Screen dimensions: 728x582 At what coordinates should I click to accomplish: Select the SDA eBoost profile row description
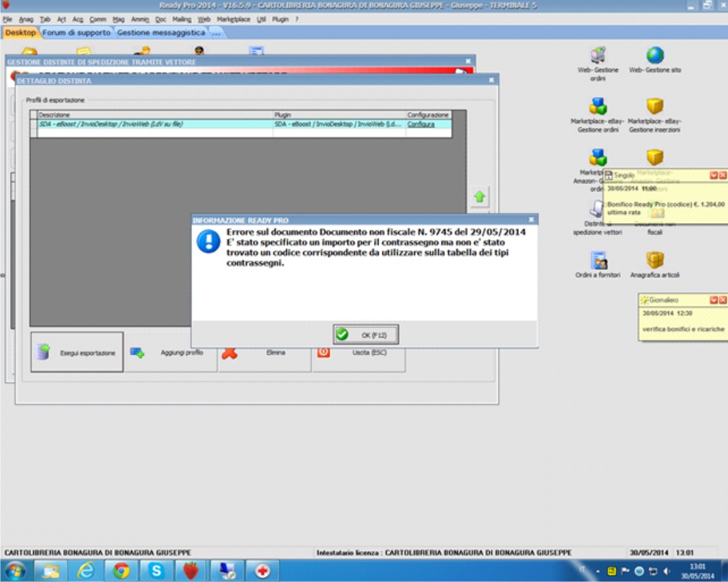pyautogui.click(x=155, y=124)
